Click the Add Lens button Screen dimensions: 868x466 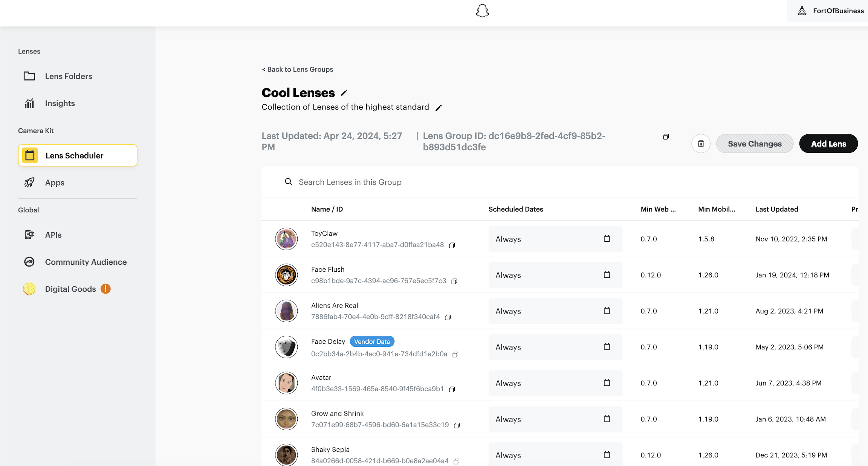tap(828, 143)
